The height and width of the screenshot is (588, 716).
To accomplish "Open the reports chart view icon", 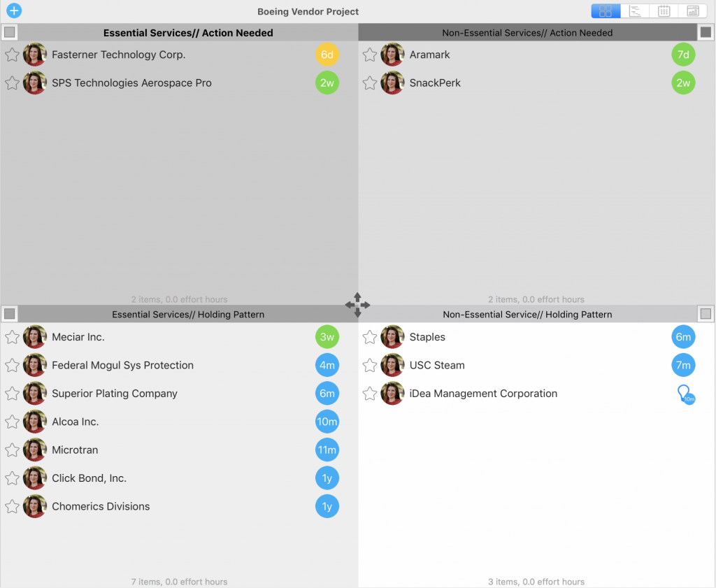I will coord(693,11).
